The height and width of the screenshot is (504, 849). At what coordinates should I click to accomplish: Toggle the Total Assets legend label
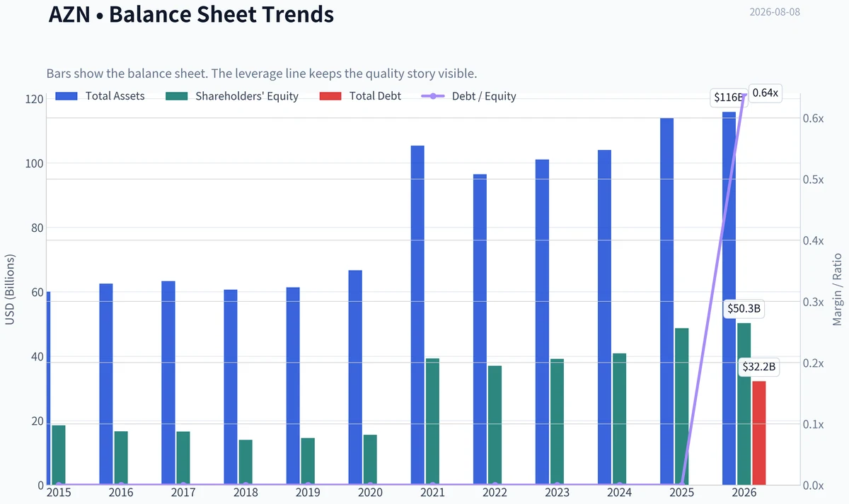pos(115,96)
